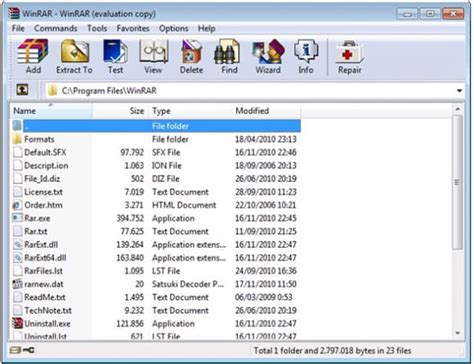The height and width of the screenshot is (364, 474).
Task: Click the Add toolbar icon
Action: pos(33,51)
